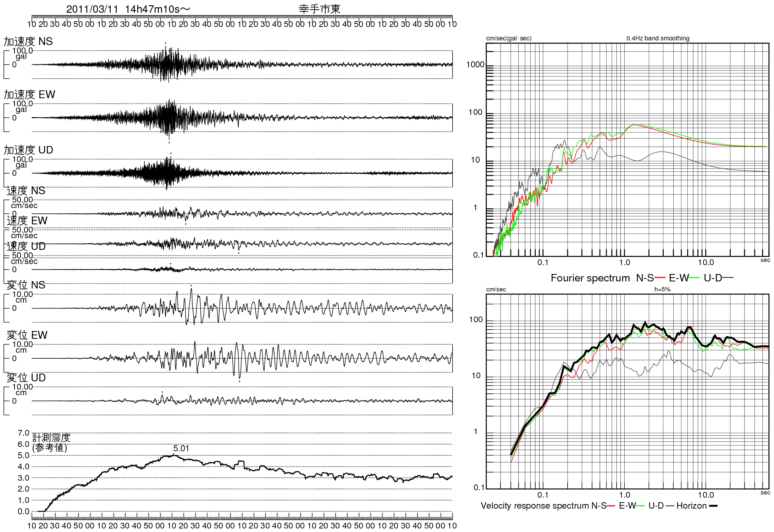Click the gray U-D legend line under Fourier spectrum
This screenshot has width=774, height=532.
point(728,278)
